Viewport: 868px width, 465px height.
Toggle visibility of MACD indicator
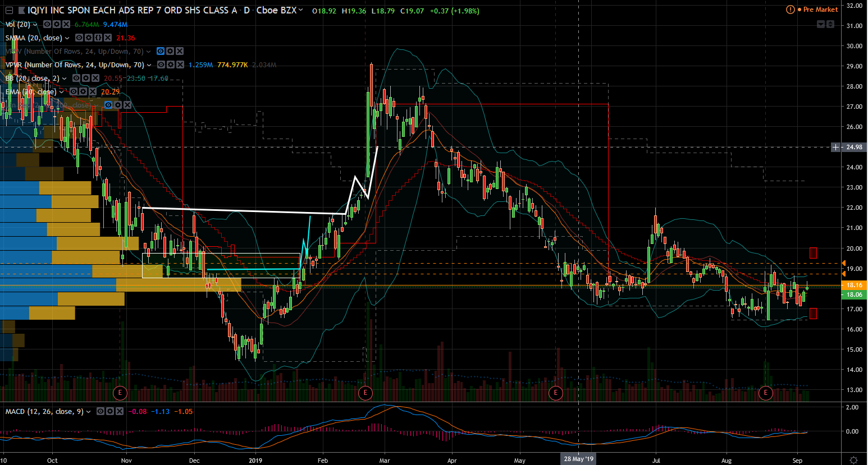tap(100, 412)
